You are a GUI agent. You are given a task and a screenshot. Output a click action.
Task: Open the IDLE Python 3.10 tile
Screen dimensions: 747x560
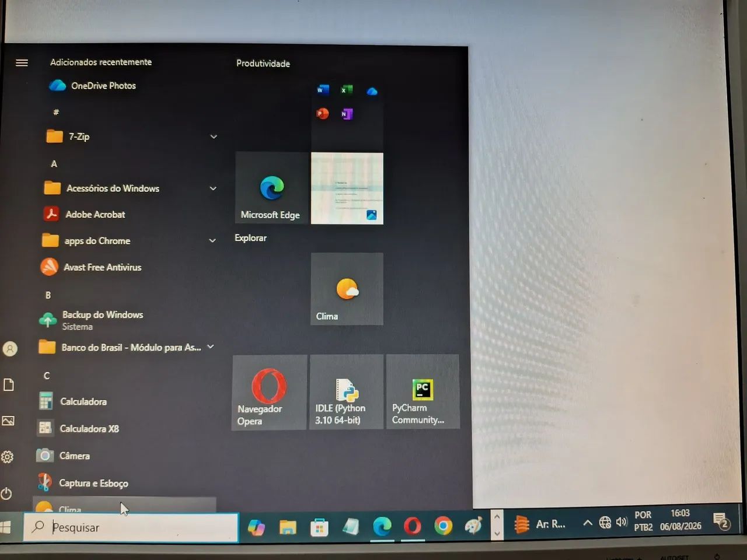click(x=347, y=392)
